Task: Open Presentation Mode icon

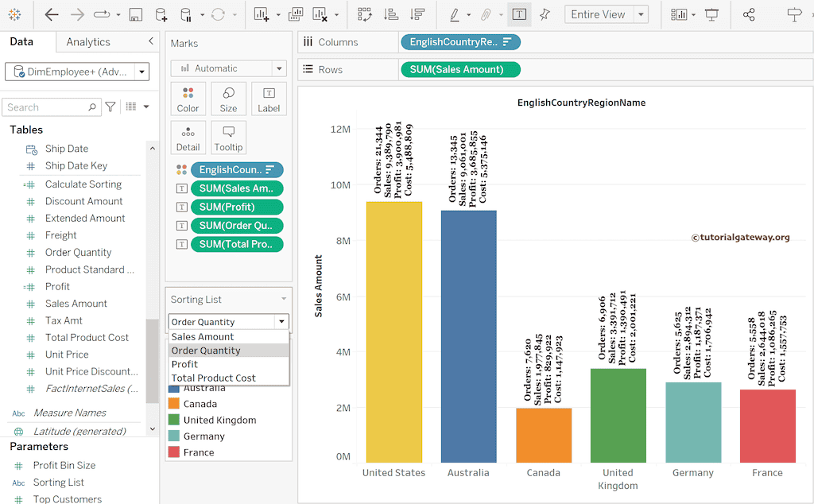Action: point(711,15)
